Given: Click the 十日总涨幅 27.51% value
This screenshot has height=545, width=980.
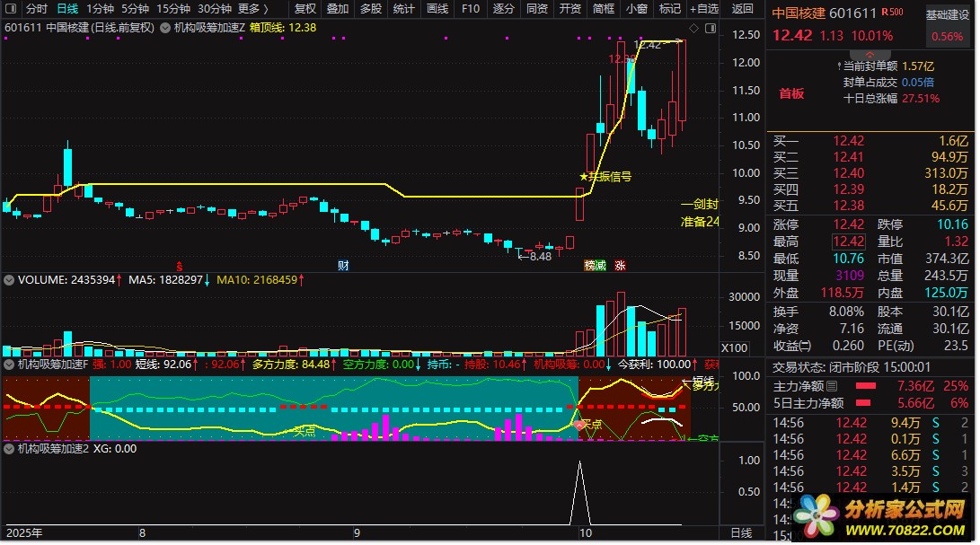Looking at the screenshot, I should coord(921,99).
